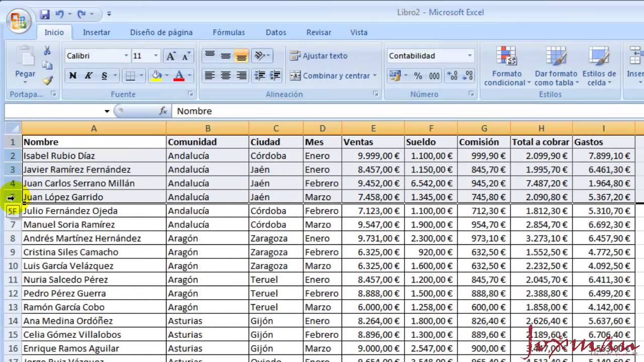
Task: Increase decimal places
Action: click(x=452, y=76)
